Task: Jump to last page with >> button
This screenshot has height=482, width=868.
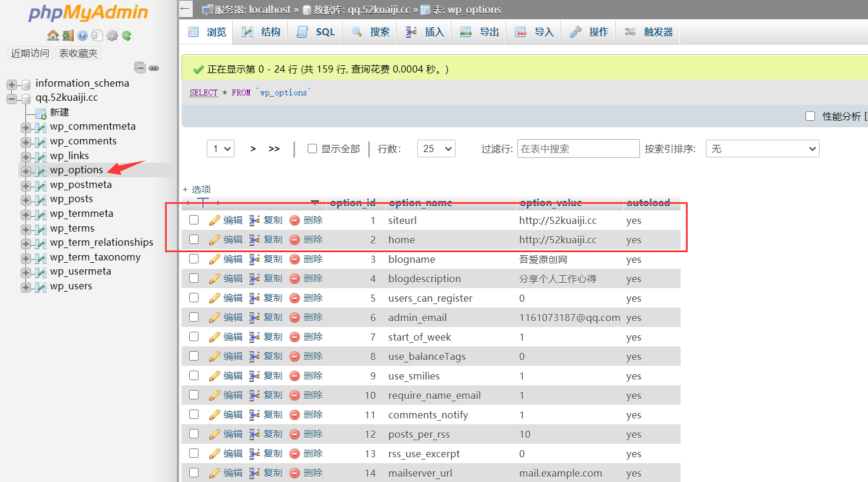Action: point(274,148)
